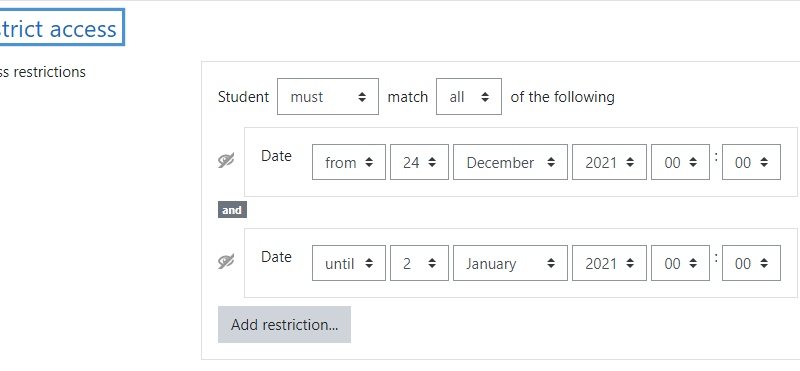The width and height of the screenshot is (800, 371).
Task: Change the end day from 2
Action: (x=419, y=263)
